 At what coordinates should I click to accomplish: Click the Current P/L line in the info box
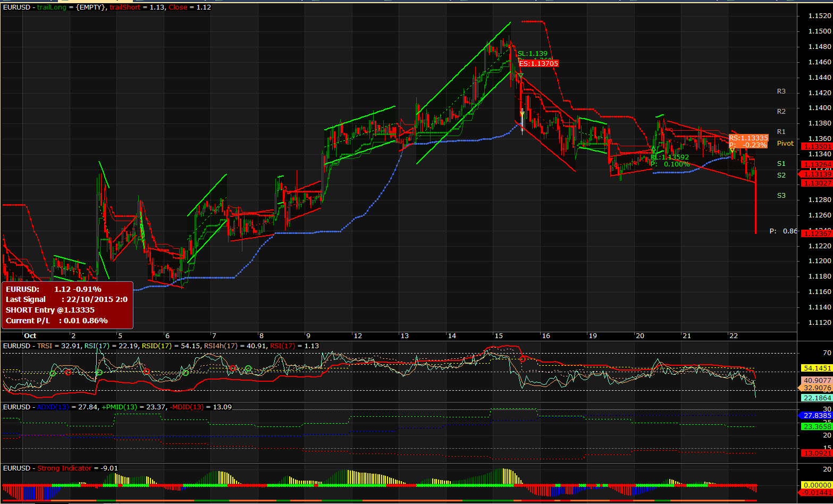coord(57,321)
